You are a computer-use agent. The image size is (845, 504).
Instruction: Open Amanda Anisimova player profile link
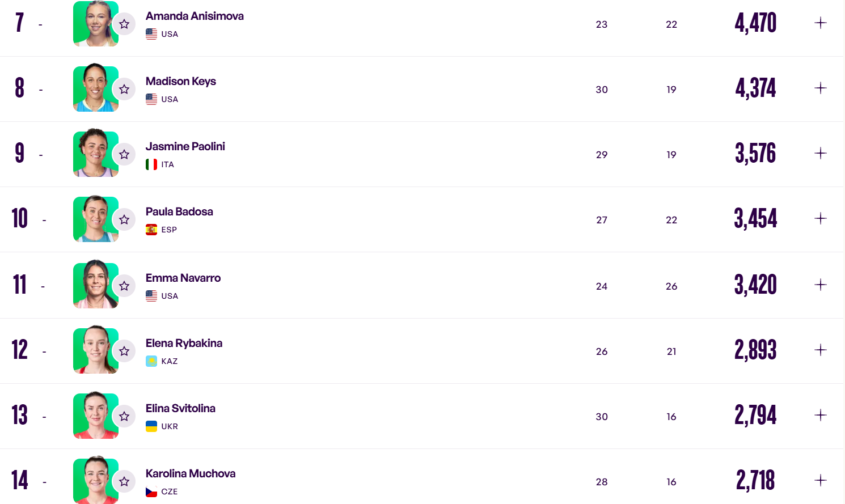[195, 16]
